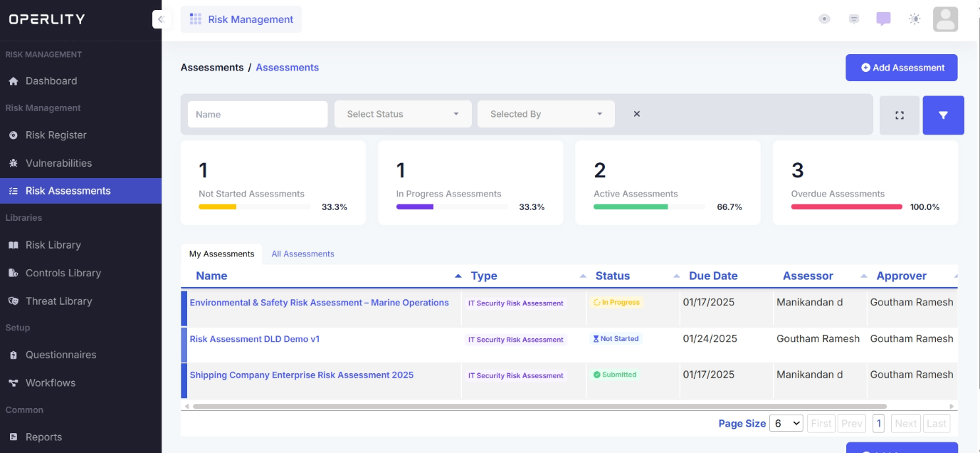Open the Page Size selector
Screen dimensions: 980x453
(x=787, y=423)
